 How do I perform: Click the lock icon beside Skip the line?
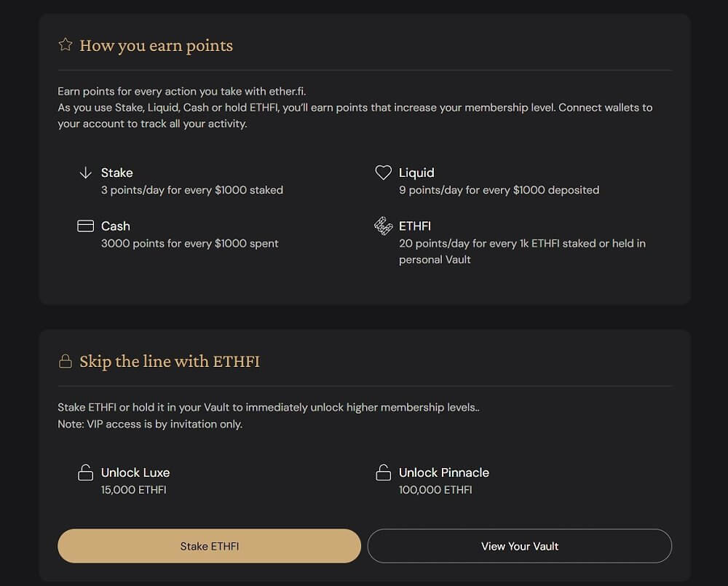point(66,361)
